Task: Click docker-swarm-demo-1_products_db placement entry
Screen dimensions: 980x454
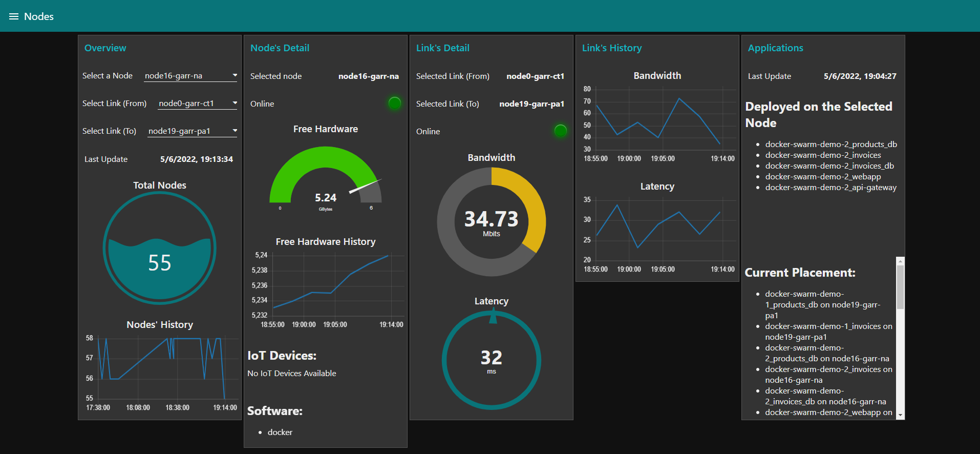Action: pyautogui.click(x=822, y=304)
